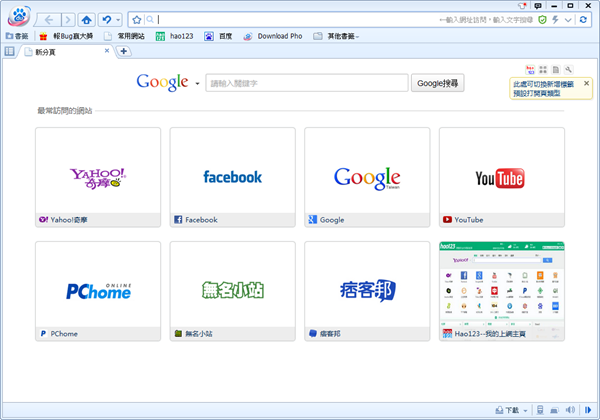The height and width of the screenshot is (420, 600).
Task: Mute sound via status bar speaker icon
Action: (x=569, y=410)
